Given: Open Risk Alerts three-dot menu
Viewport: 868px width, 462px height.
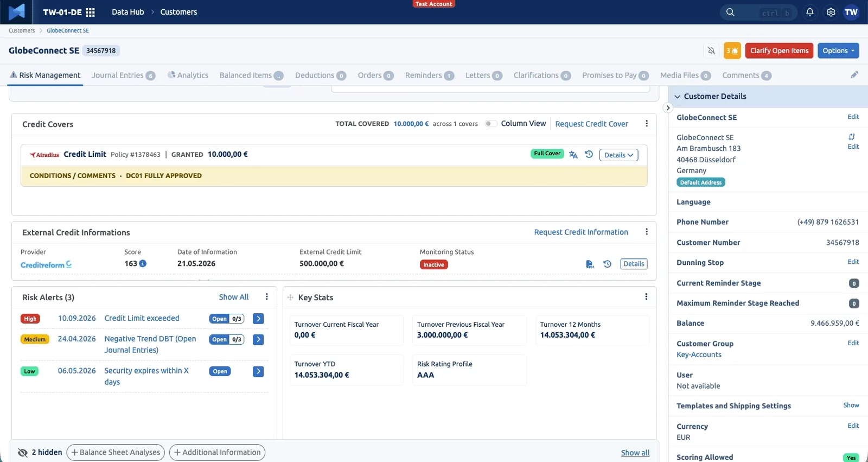Looking at the screenshot, I should (x=266, y=297).
